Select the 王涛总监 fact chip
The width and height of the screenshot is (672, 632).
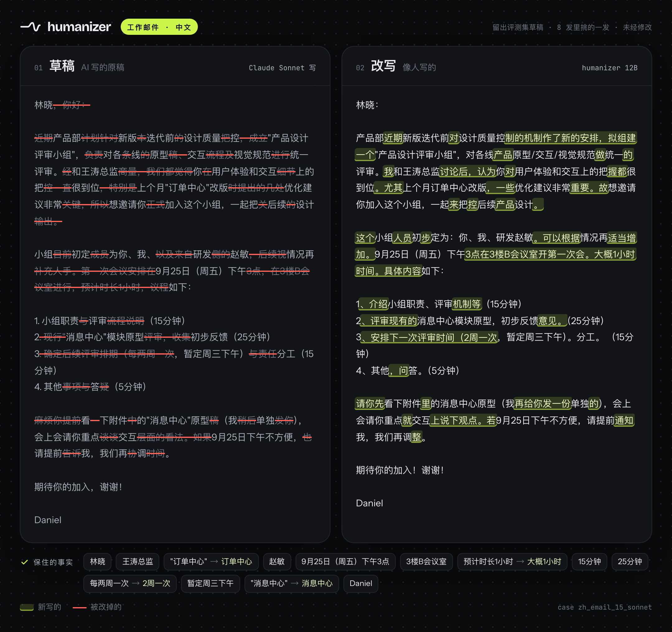pyautogui.click(x=138, y=562)
